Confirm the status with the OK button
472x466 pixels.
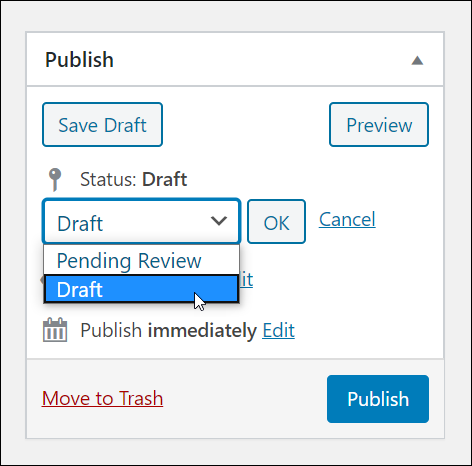pos(276,222)
